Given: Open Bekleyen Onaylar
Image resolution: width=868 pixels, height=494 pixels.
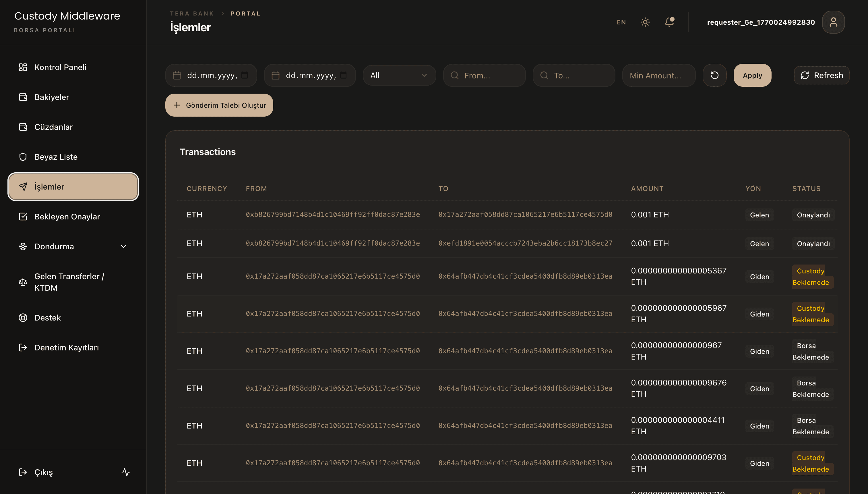Looking at the screenshot, I should [73, 217].
